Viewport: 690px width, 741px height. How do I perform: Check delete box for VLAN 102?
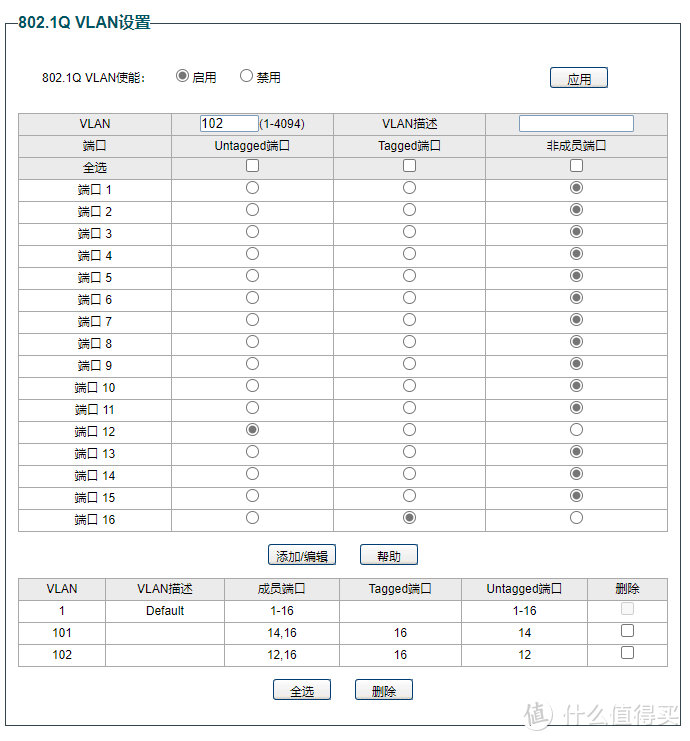(627, 653)
